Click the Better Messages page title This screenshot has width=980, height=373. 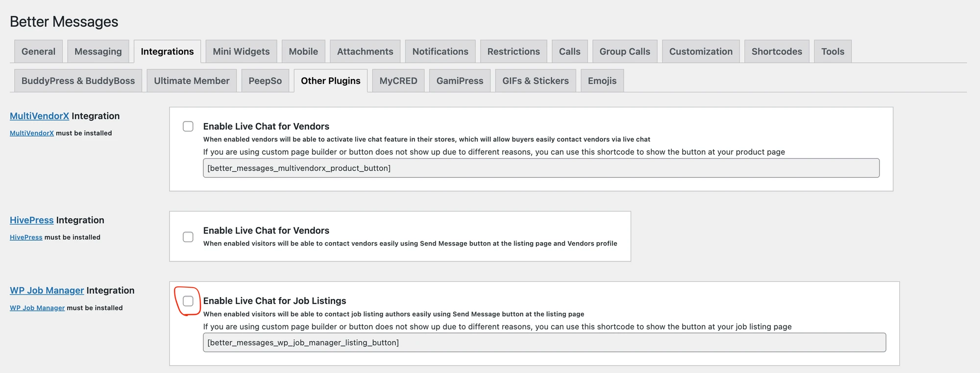(x=64, y=22)
